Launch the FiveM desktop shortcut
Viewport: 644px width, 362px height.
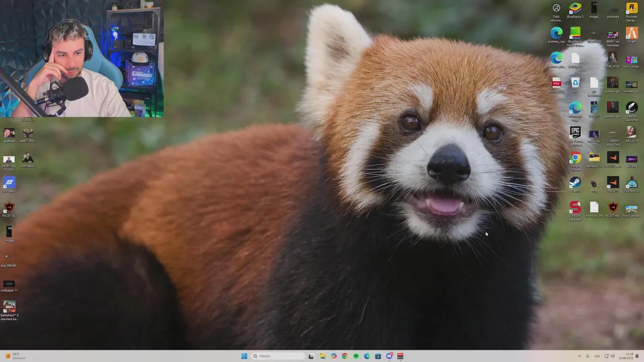pos(631,35)
